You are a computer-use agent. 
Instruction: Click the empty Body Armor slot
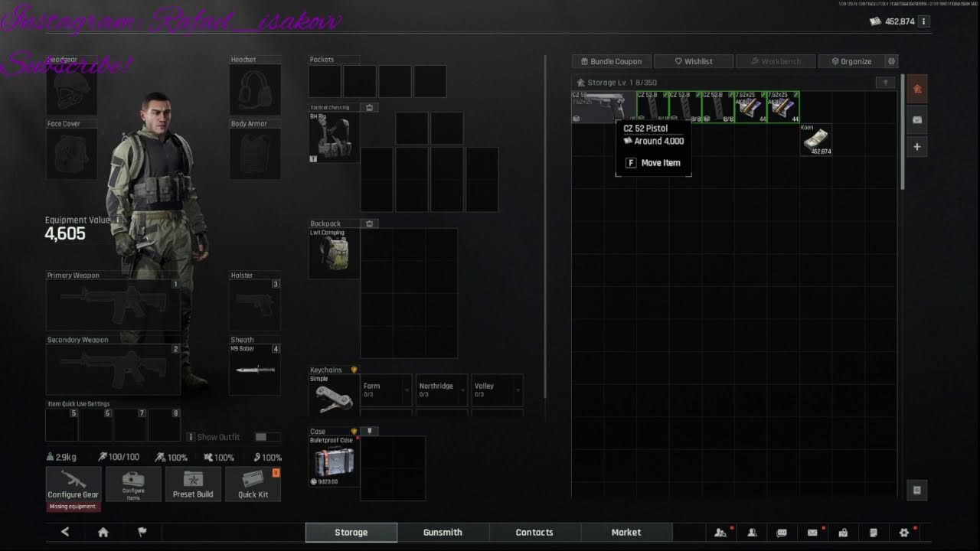point(255,154)
